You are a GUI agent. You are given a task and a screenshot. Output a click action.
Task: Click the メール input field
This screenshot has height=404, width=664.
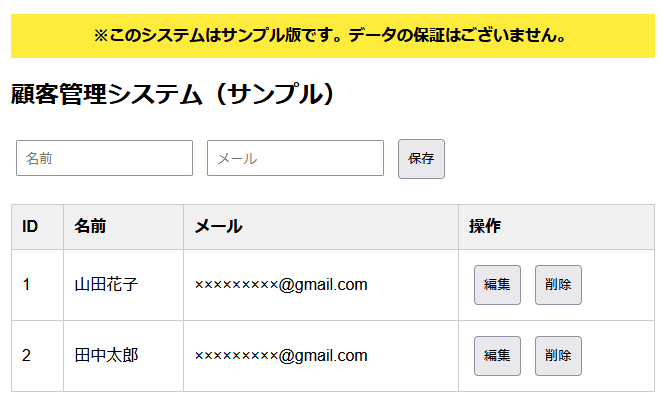point(295,158)
